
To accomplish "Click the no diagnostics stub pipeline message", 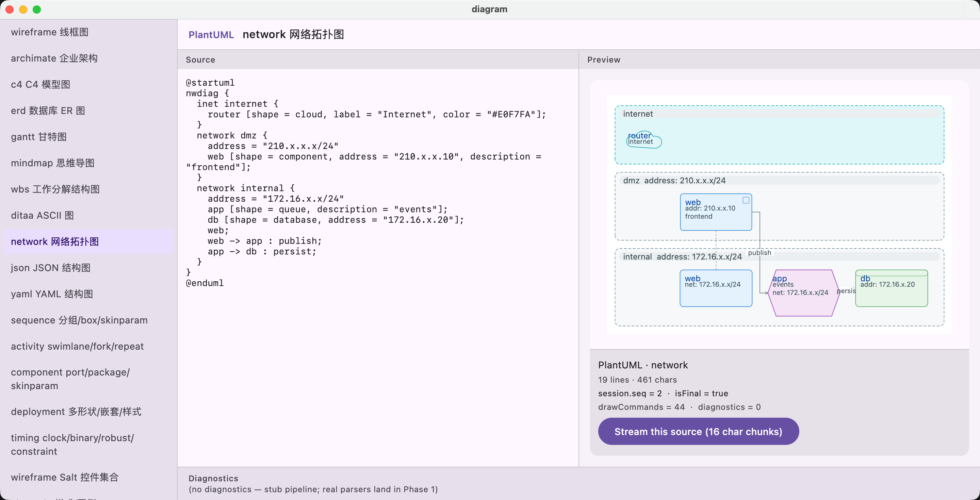I will (313, 489).
